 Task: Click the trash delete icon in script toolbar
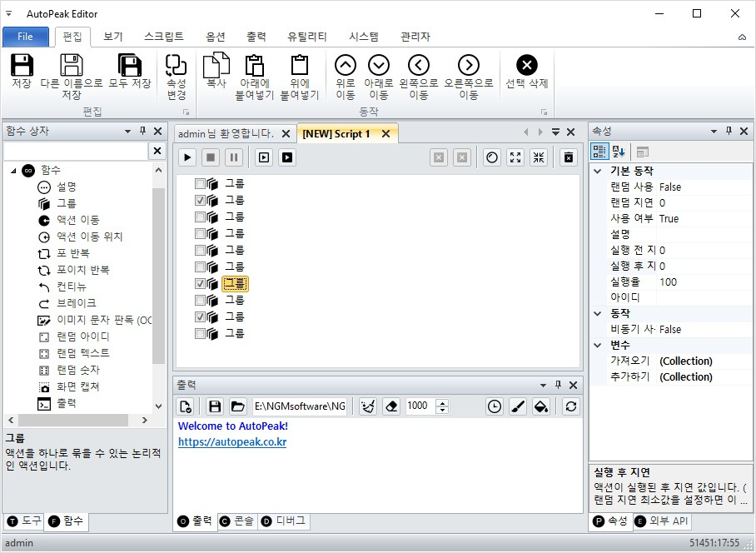tap(569, 157)
